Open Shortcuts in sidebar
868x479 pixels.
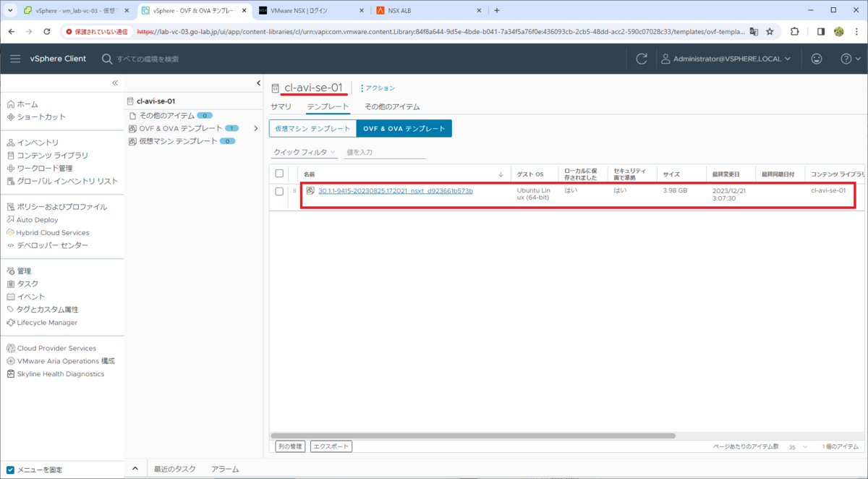[36, 117]
